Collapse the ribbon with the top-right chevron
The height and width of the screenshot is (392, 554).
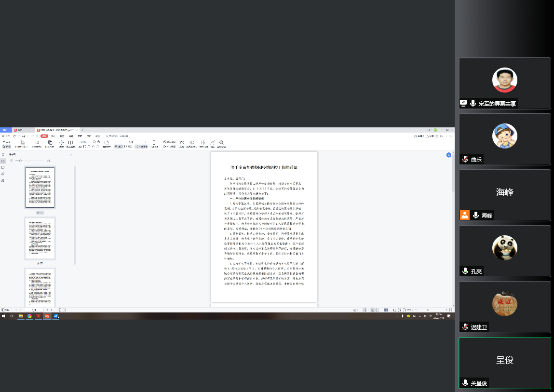tap(452, 136)
